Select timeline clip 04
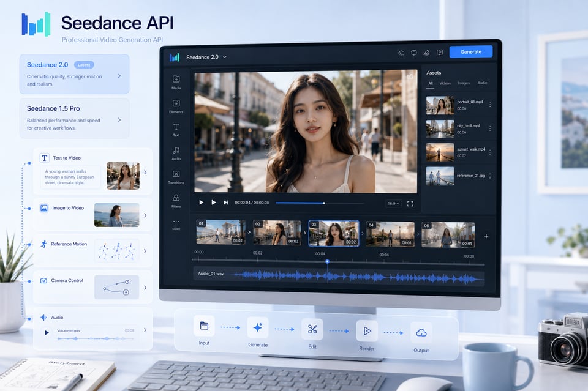This screenshot has height=391, width=588. (x=390, y=234)
